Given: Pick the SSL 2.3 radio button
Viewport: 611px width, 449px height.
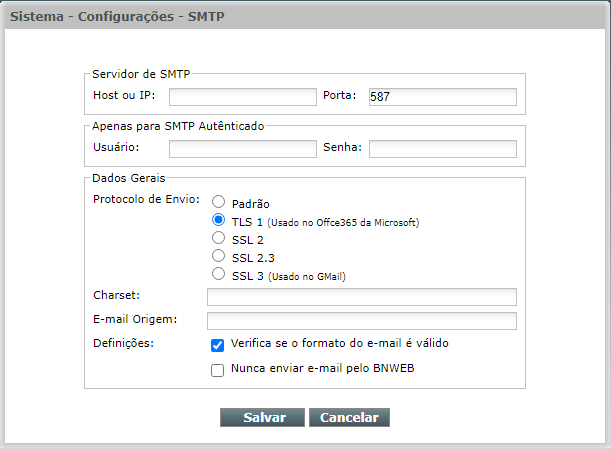Looking at the screenshot, I should point(218,256).
